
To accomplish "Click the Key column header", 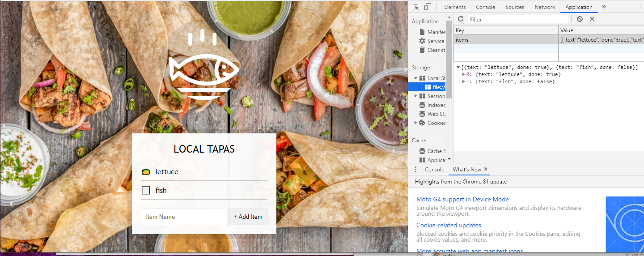I will pyautogui.click(x=506, y=30).
